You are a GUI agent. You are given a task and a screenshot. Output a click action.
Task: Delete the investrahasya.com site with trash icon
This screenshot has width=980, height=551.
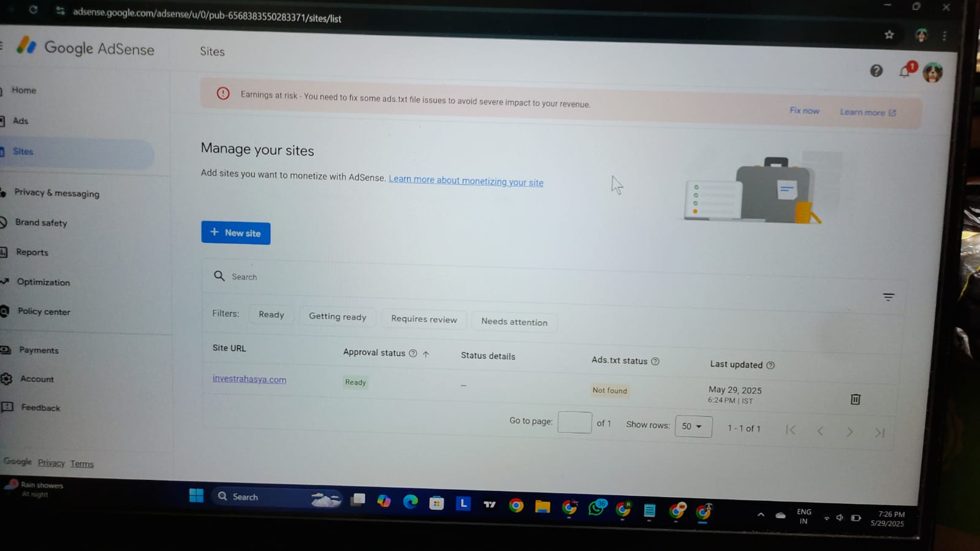tap(856, 400)
